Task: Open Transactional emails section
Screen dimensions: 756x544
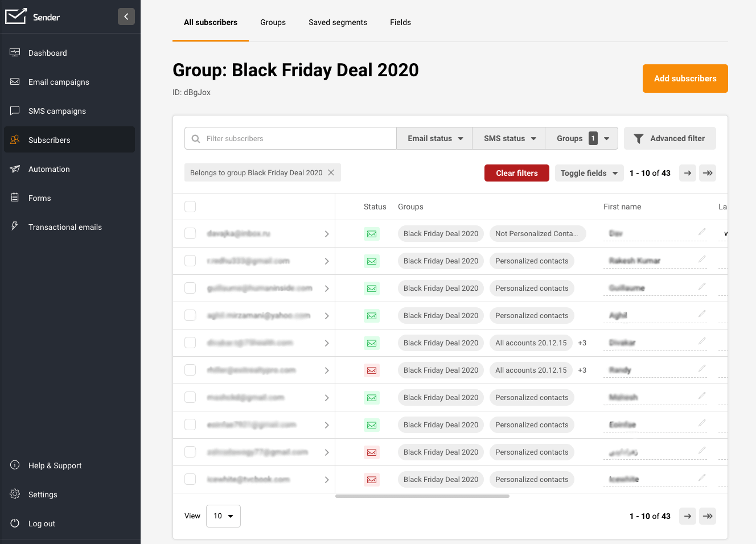Action: (x=65, y=227)
